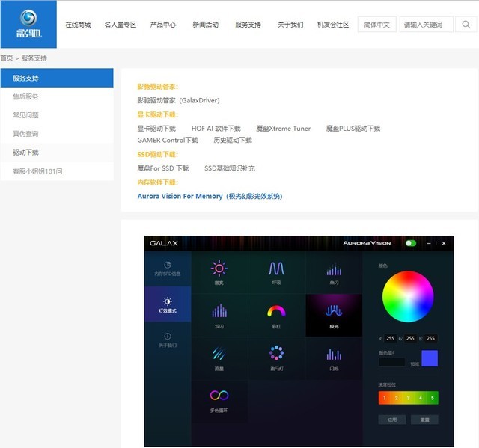This screenshot has height=448, width=479.
Task: Click the G value 255 field
Action: click(410, 339)
